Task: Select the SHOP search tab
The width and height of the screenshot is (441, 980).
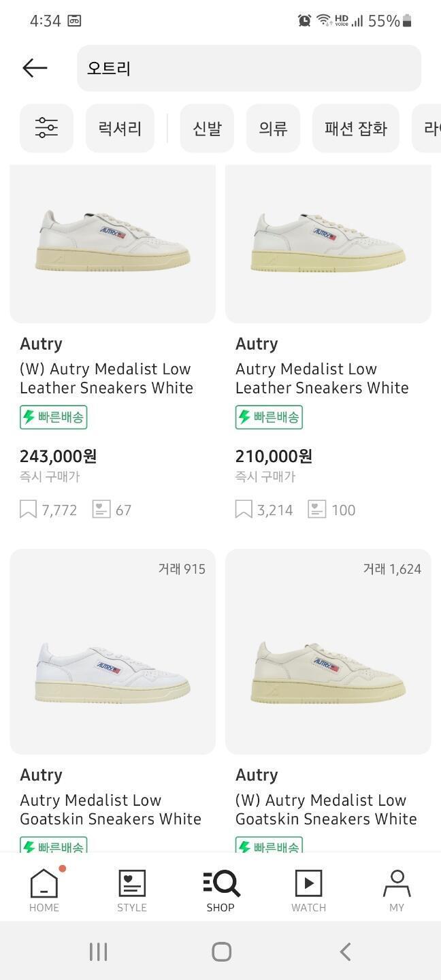Action: (220, 890)
